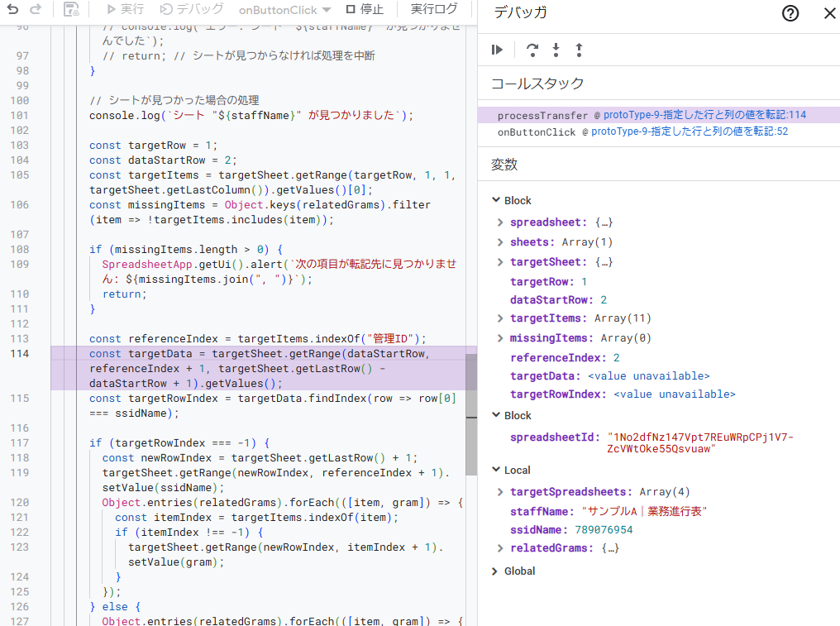The height and width of the screenshot is (626, 840).
Task: Click the undo arrow icon
Action: tap(12, 10)
